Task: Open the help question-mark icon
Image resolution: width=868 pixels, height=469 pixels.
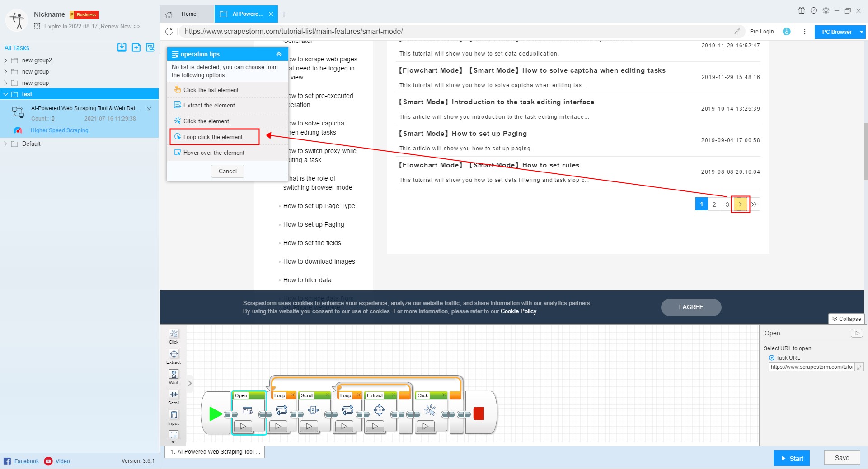Action: click(814, 10)
